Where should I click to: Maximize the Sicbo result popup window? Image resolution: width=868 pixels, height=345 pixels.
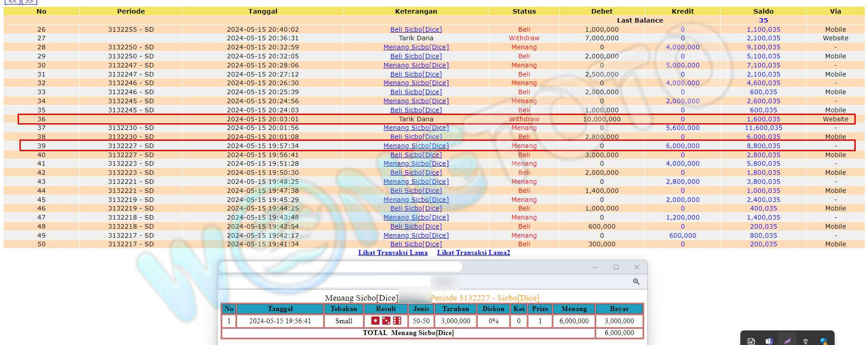click(616, 267)
